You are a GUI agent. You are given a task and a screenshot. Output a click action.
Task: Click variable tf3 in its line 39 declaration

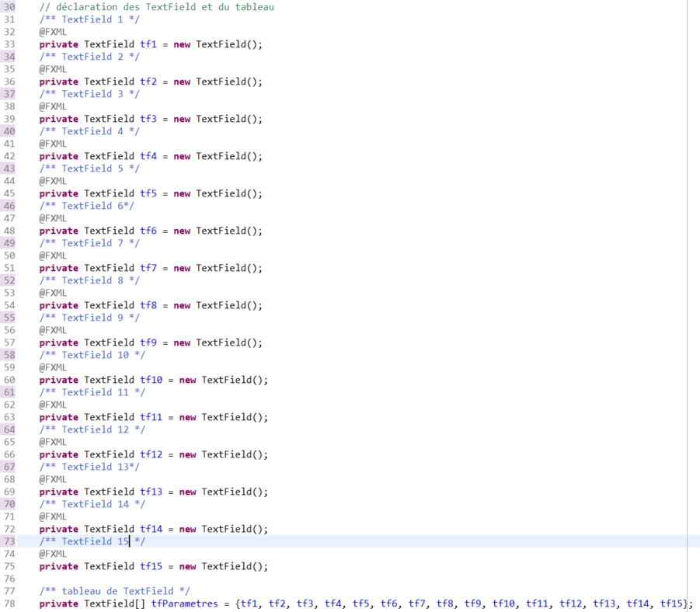(148, 119)
